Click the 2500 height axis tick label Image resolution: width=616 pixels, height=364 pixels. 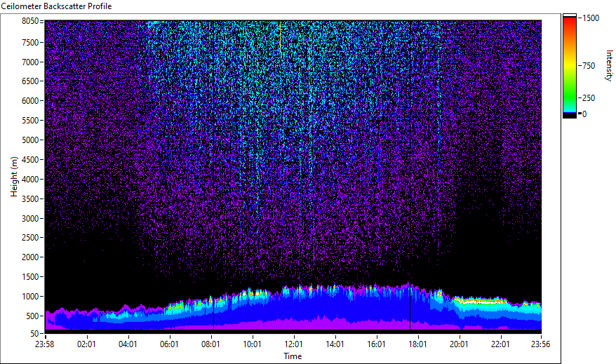pos(30,238)
